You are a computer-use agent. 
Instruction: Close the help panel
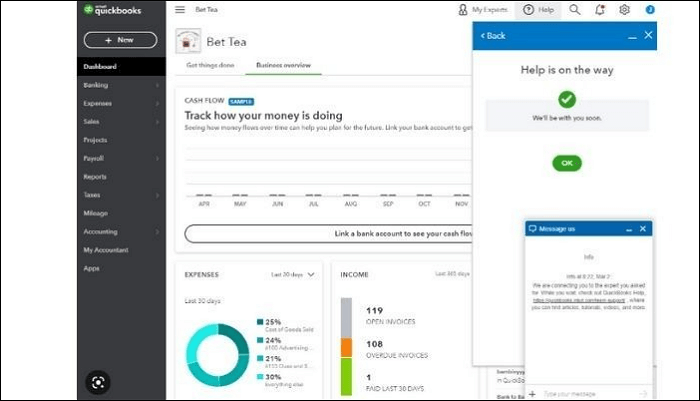[648, 35]
